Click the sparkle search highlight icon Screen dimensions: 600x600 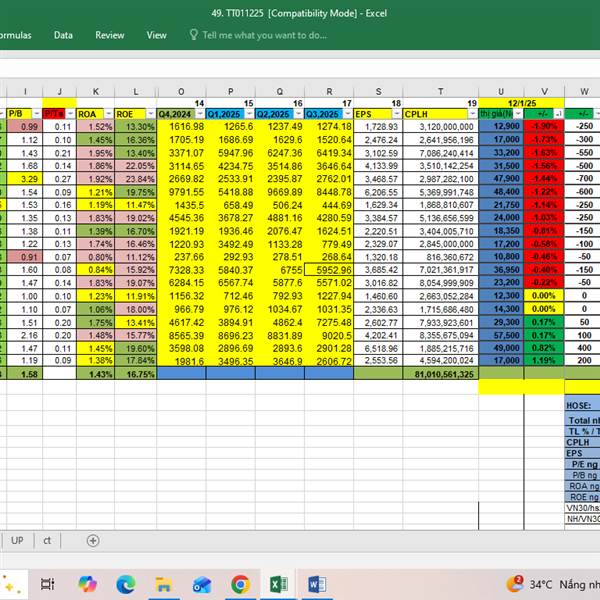pyautogui.click(x=10, y=586)
